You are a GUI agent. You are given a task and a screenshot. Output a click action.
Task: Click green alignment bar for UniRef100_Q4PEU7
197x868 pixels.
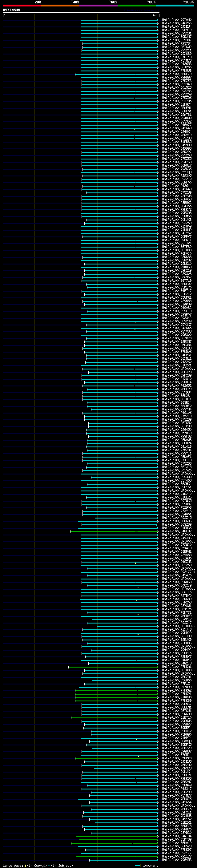[114, 531]
